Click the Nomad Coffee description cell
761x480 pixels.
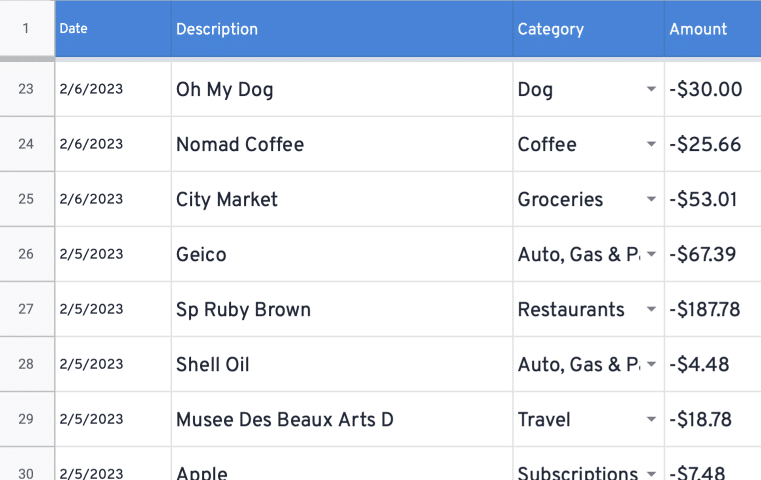[342, 144]
